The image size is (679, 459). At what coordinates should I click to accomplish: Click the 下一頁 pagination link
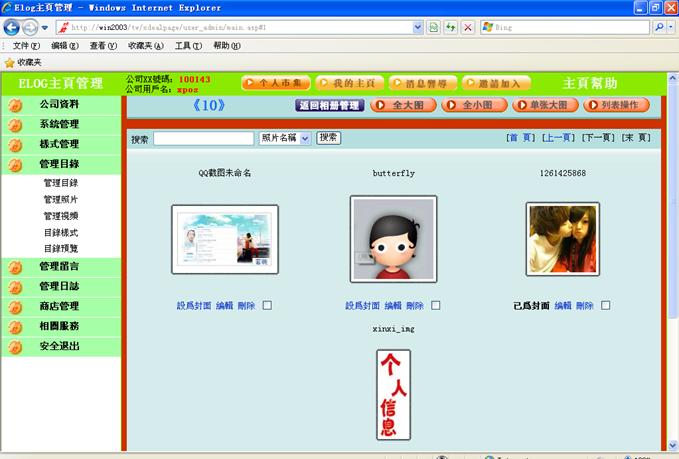(x=597, y=137)
